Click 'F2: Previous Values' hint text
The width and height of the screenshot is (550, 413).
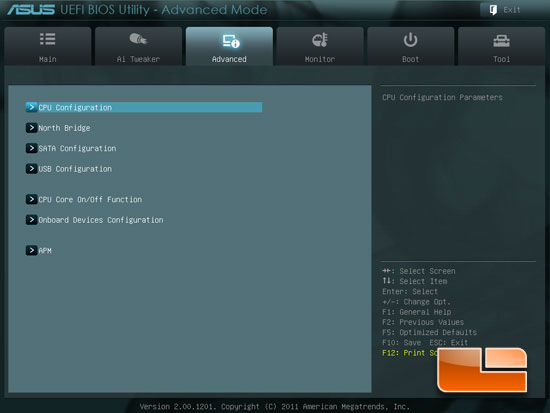(423, 322)
